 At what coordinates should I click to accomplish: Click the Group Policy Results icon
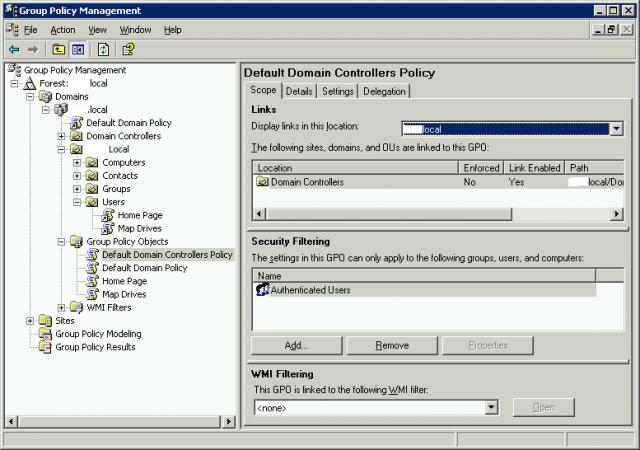[45, 347]
